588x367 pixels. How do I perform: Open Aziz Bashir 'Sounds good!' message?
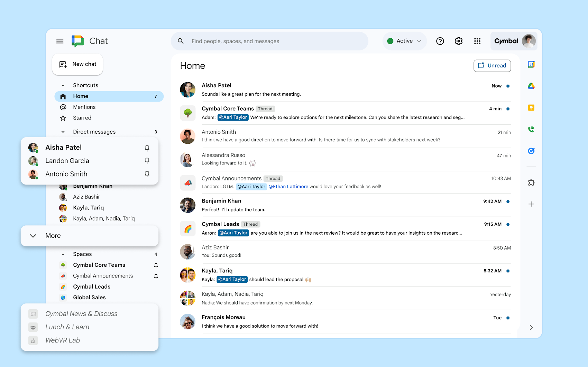point(346,252)
